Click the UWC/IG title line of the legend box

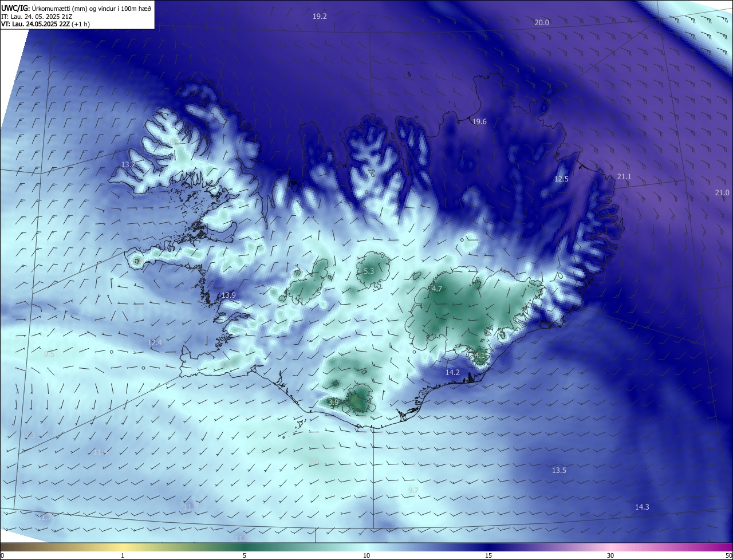pos(77,8)
